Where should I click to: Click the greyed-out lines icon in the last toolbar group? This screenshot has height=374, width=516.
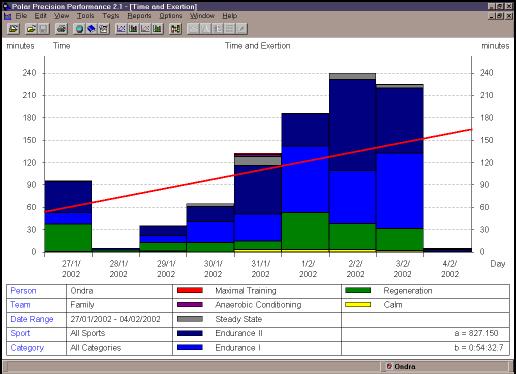(x=229, y=29)
